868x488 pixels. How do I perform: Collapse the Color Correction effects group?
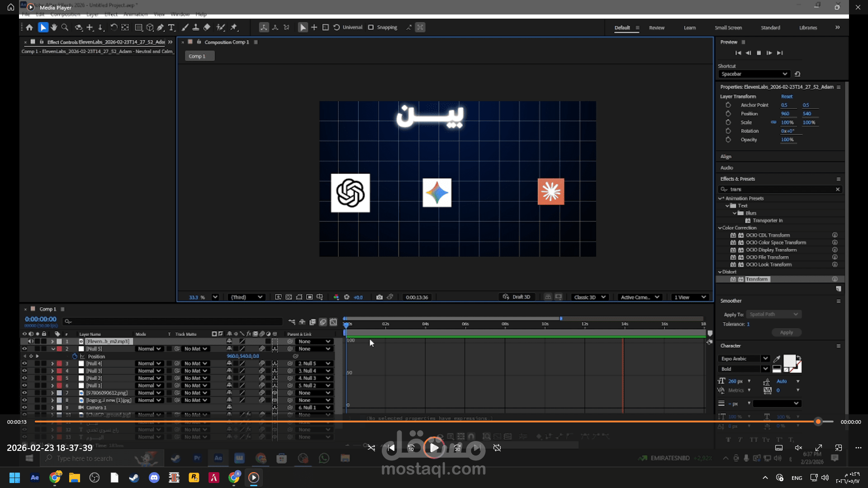tap(720, 228)
